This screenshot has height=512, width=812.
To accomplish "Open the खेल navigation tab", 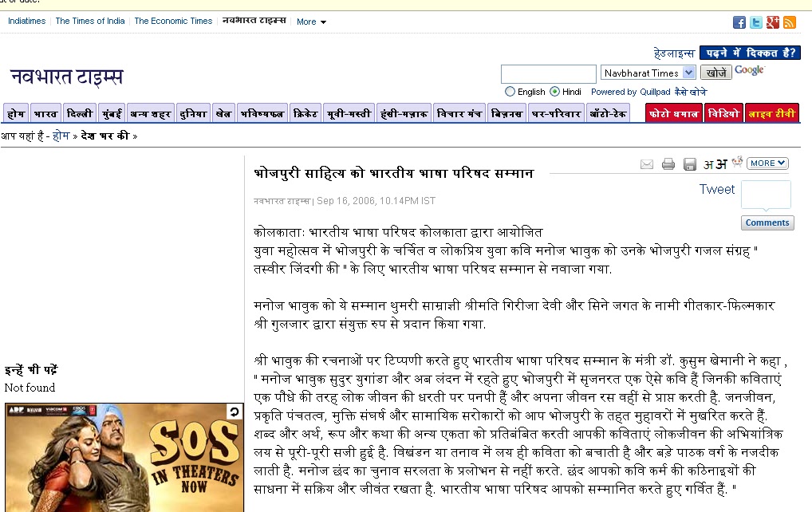I will pyautogui.click(x=223, y=113).
